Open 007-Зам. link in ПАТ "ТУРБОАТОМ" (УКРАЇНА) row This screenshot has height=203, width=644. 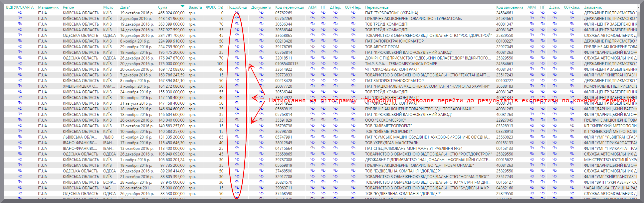pos(572,13)
